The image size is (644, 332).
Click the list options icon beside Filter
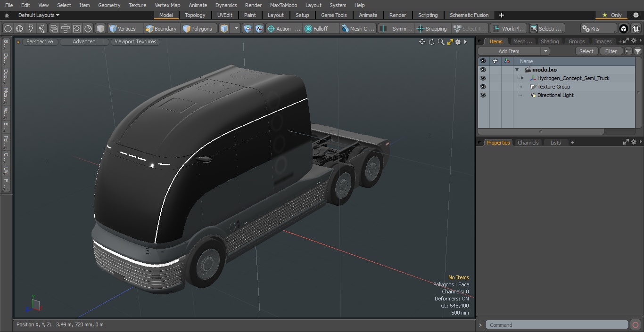coord(628,51)
